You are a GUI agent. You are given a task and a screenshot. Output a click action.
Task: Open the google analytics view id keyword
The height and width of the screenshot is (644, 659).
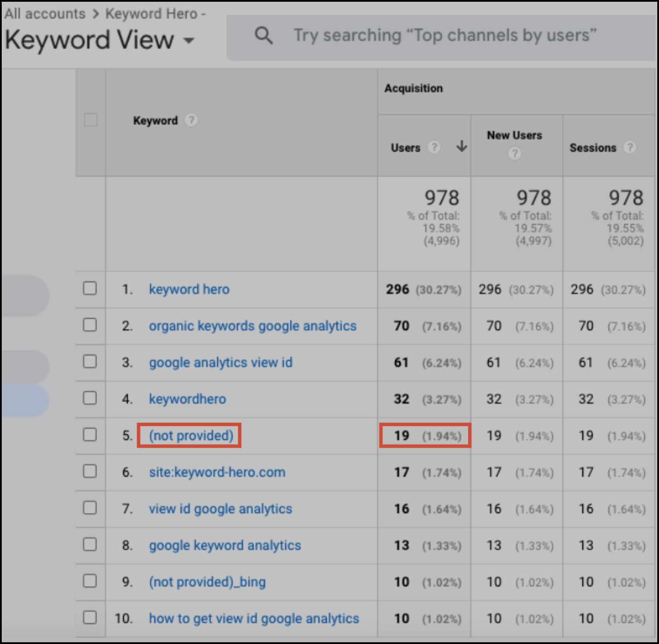pyautogui.click(x=221, y=362)
